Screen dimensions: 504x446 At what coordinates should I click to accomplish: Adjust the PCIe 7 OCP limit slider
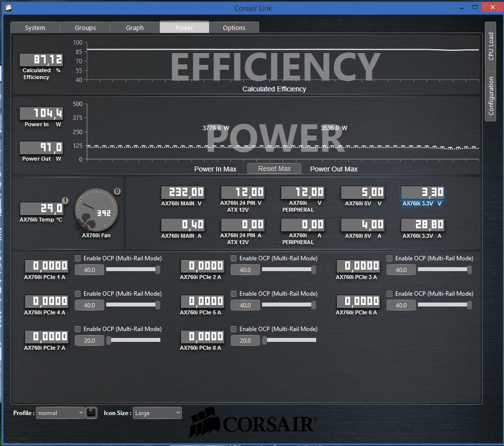pyautogui.click(x=133, y=340)
